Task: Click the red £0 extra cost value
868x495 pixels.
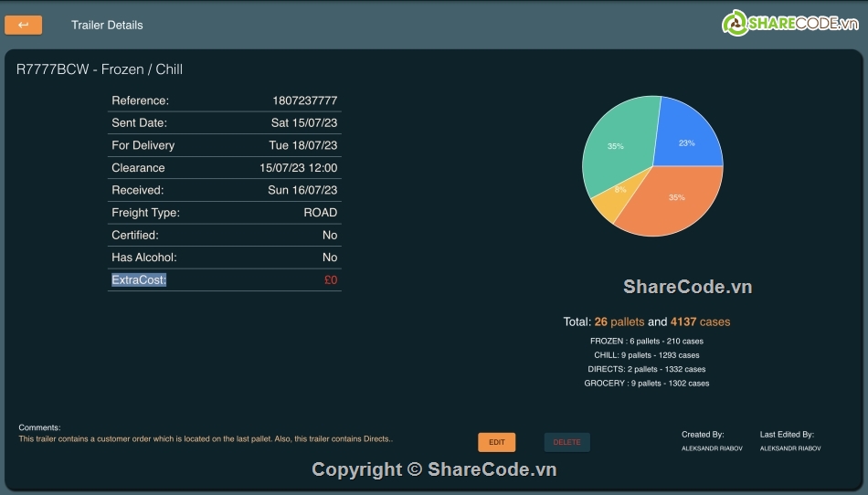Action: point(331,280)
